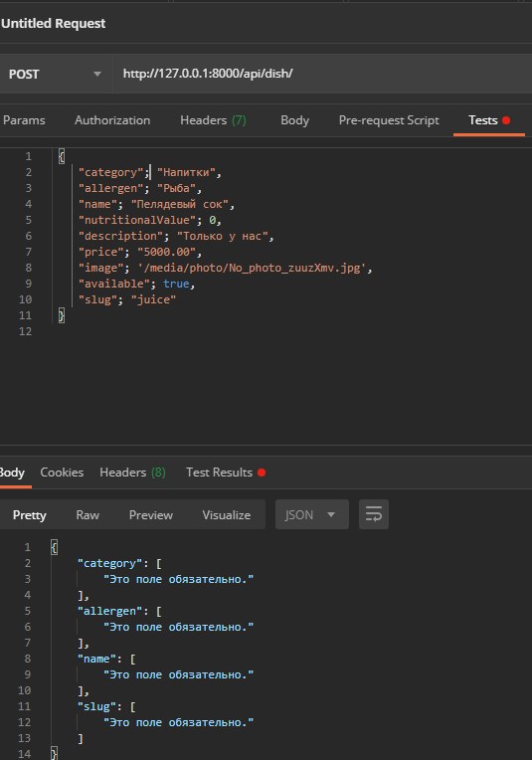The height and width of the screenshot is (760, 532).
Task: Switch to the Params tab
Action: click(x=24, y=120)
